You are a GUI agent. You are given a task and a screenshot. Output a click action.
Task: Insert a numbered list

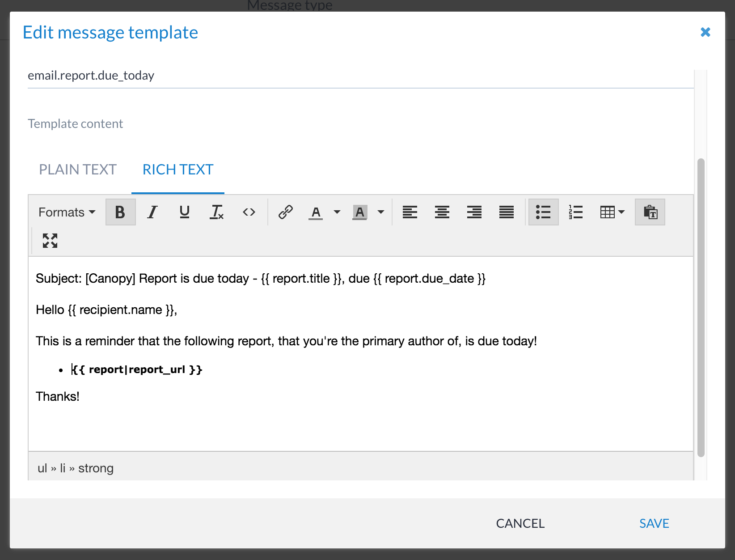tap(575, 212)
